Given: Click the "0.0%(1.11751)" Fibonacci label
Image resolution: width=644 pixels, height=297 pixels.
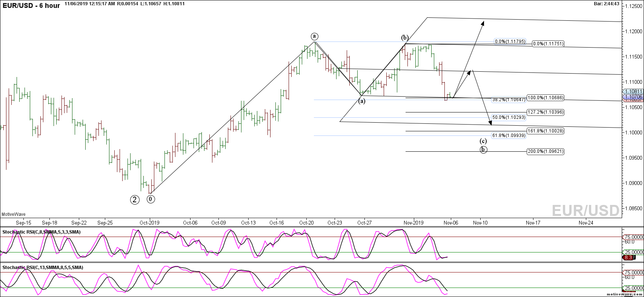Looking at the screenshot, I should pos(548,44).
